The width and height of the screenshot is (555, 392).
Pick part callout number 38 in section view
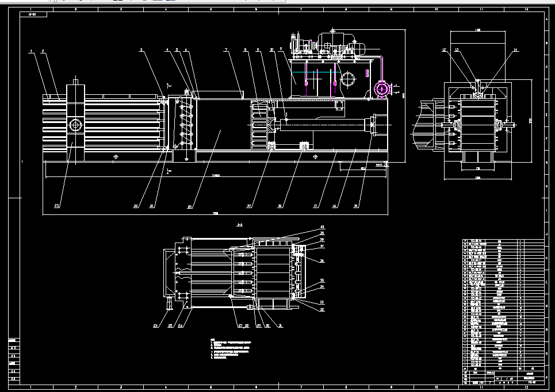(322, 240)
